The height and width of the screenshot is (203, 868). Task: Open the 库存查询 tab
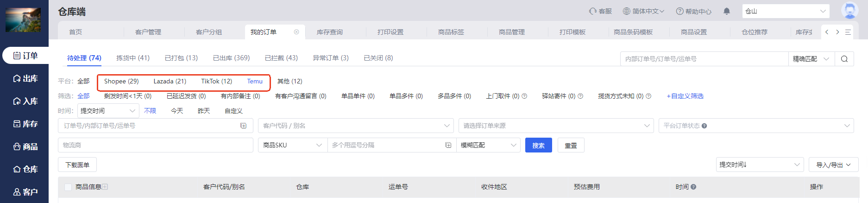click(329, 32)
